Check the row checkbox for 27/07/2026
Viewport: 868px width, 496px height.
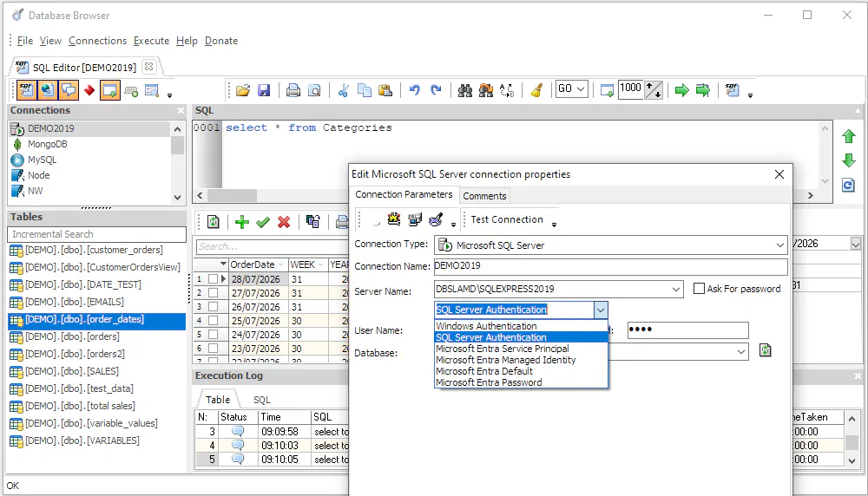click(214, 293)
